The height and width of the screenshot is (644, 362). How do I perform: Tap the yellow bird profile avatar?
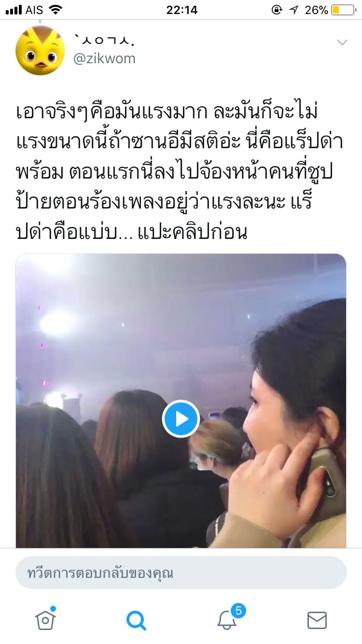[40, 50]
